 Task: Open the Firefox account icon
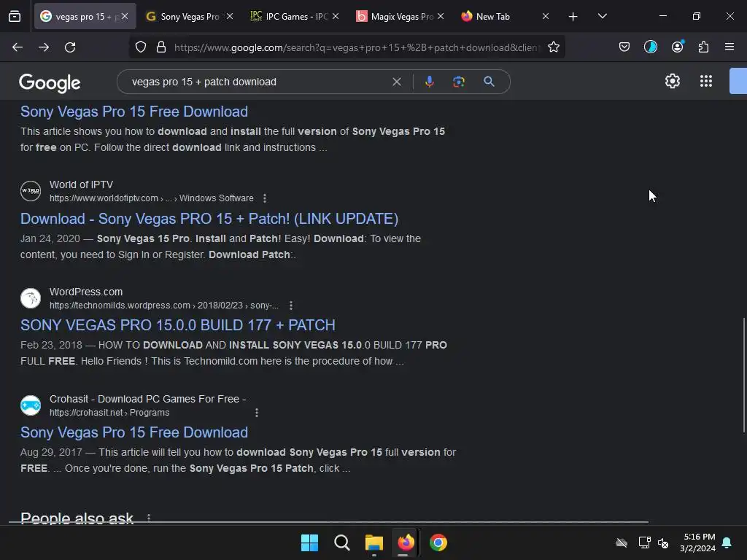[x=677, y=47]
